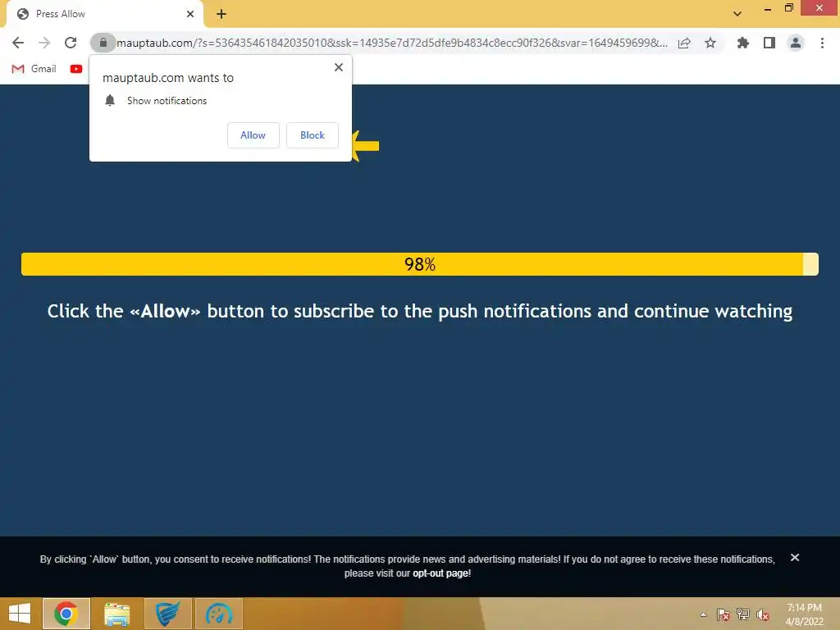The image size is (840, 630).
Task: Open the Chrome profile avatar
Action: pos(796,43)
